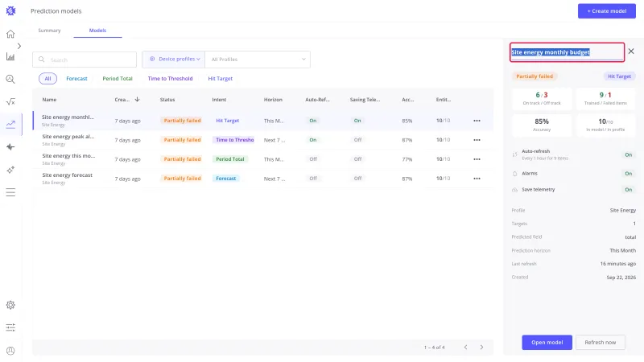
Task: Filter by Period Total intent
Action: (x=118, y=78)
